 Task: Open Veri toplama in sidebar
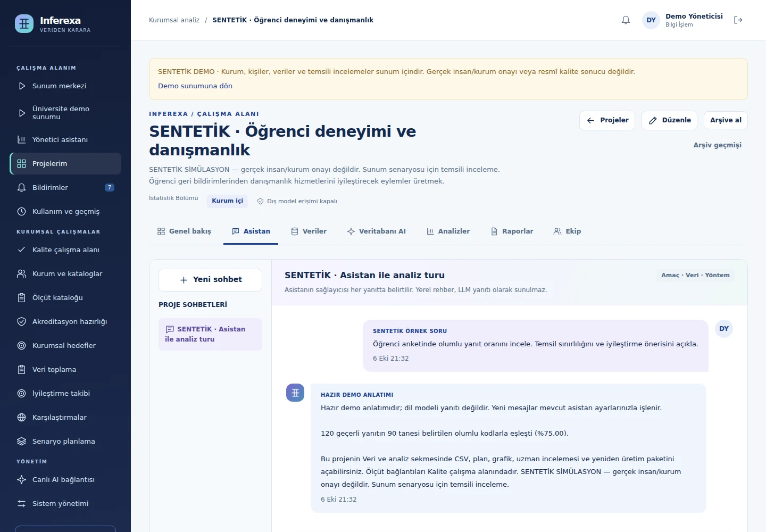point(65,370)
